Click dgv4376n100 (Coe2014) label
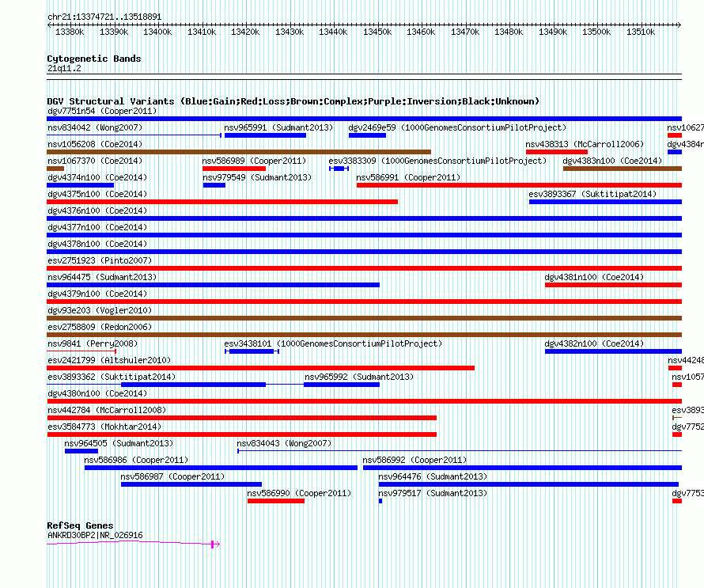 coord(97,211)
